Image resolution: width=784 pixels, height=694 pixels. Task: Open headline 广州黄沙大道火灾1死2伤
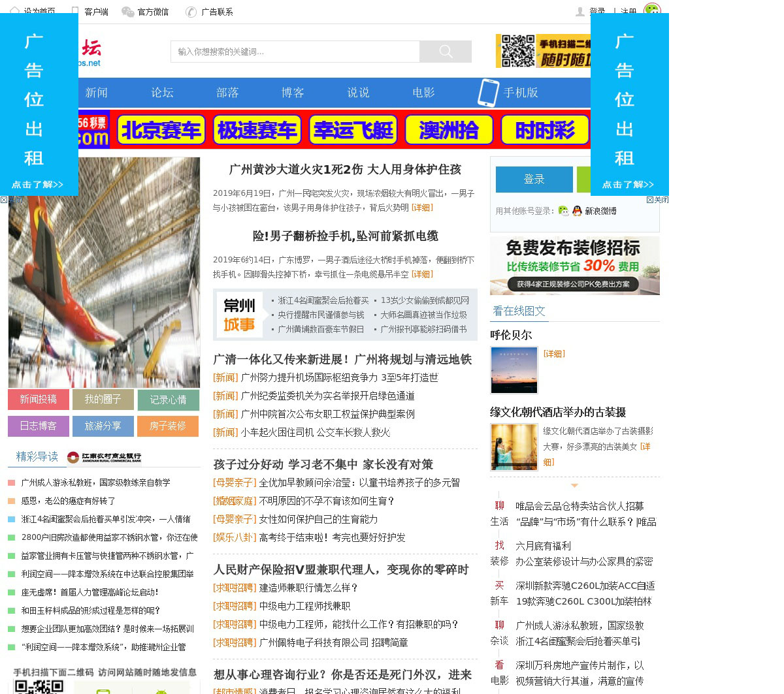pyautogui.click(x=345, y=170)
